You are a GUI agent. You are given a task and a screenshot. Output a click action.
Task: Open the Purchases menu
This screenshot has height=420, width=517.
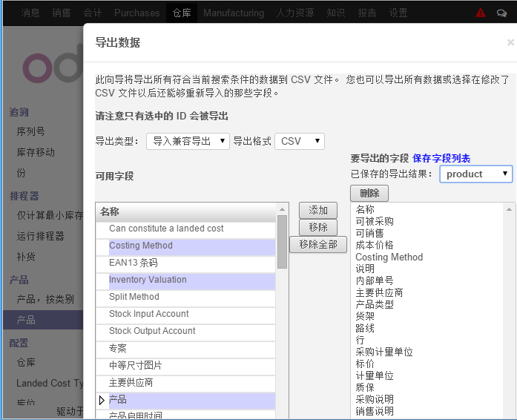[x=136, y=13]
